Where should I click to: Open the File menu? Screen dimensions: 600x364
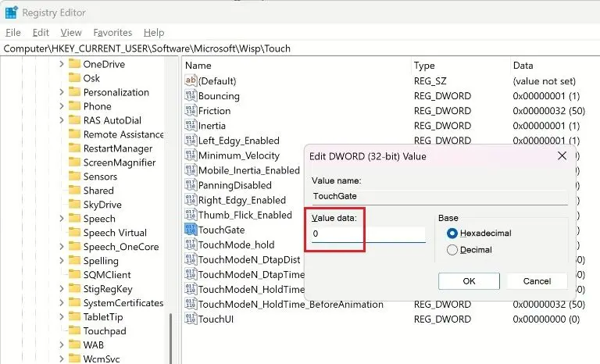(x=12, y=33)
